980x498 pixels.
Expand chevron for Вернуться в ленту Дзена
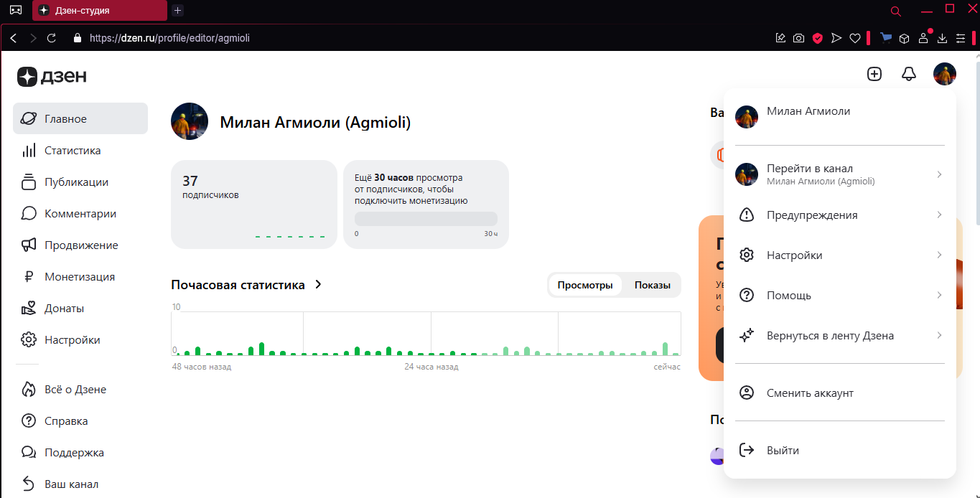point(939,335)
